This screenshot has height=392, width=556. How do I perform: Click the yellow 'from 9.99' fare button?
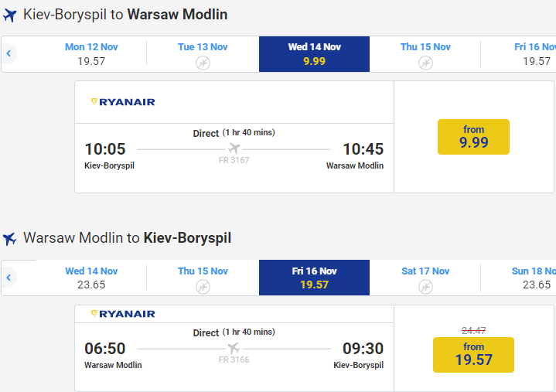[473, 137]
